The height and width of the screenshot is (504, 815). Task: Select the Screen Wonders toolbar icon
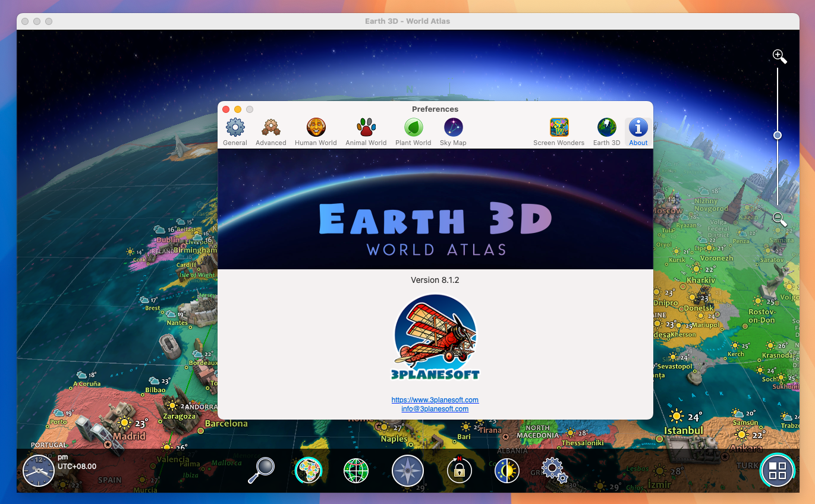pyautogui.click(x=559, y=131)
